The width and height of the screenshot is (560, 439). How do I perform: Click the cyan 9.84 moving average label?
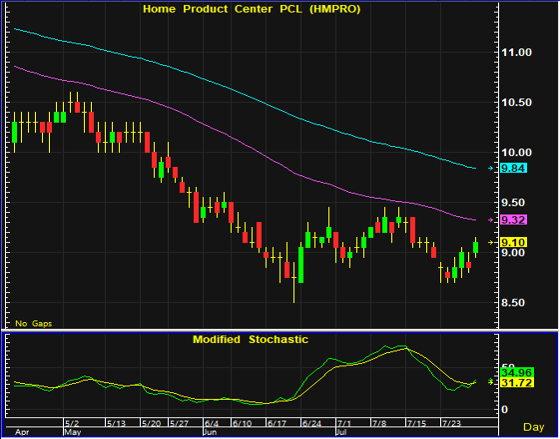514,168
